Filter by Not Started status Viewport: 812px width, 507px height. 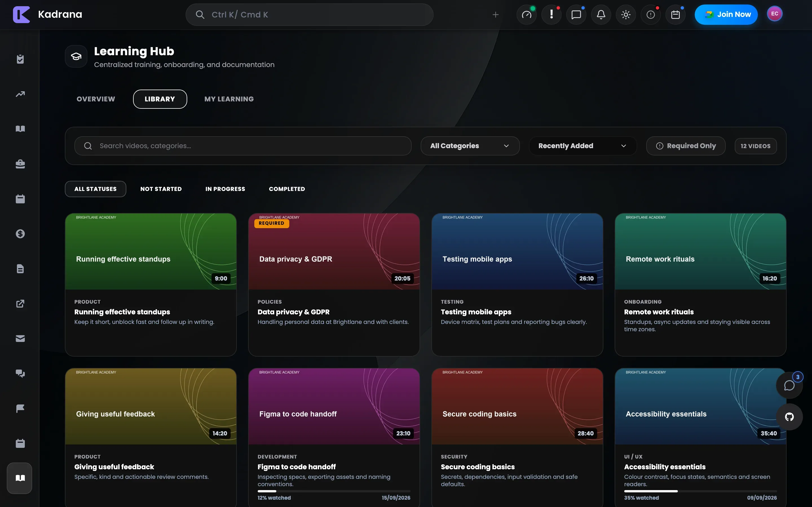click(161, 189)
